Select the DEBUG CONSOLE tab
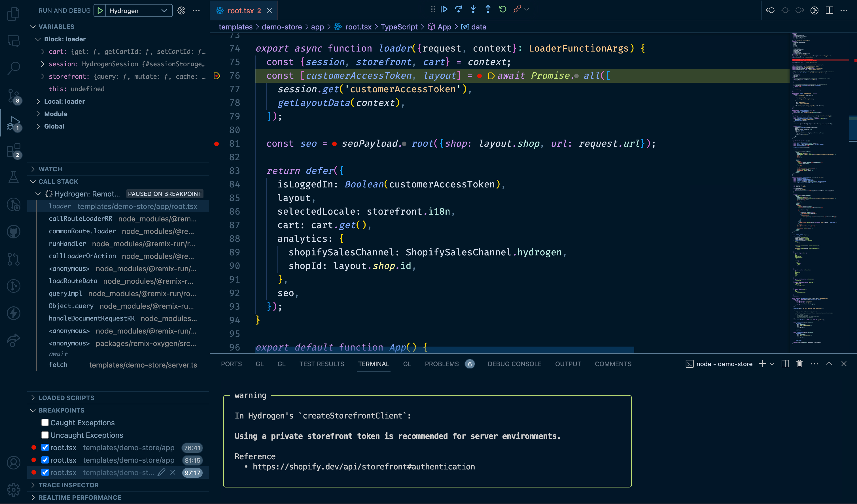This screenshot has width=857, height=504. click(514, 363)
